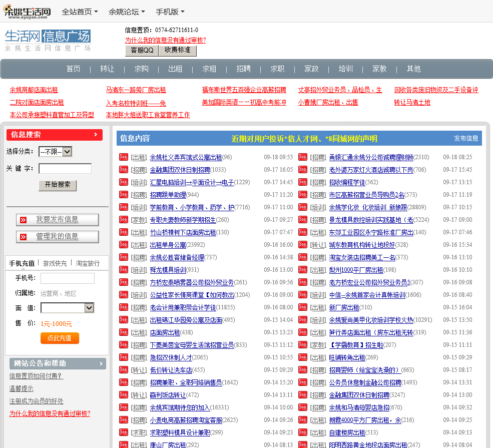Open yellow 近期对用户投诉 声明 announcement link
The image size is (493, 448).
pyautogui.click(x=304, y=139)
